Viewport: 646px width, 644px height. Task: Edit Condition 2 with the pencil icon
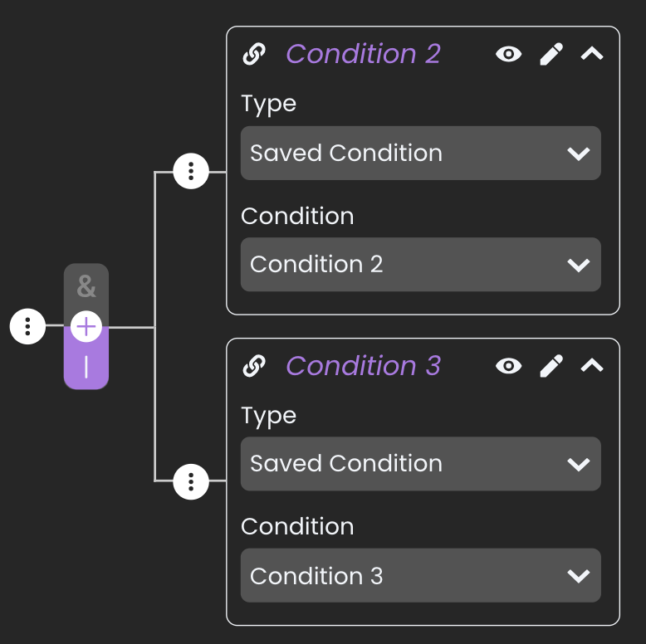[x=551, y=54]
